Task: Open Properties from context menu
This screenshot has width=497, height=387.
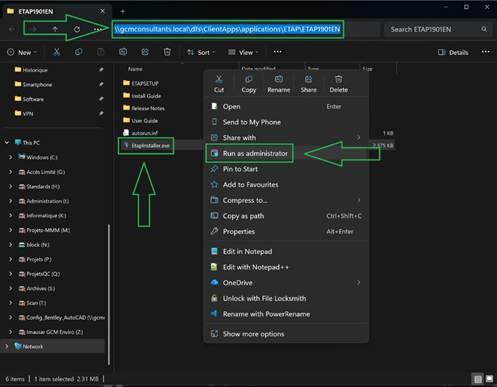Action: point(286,232)
